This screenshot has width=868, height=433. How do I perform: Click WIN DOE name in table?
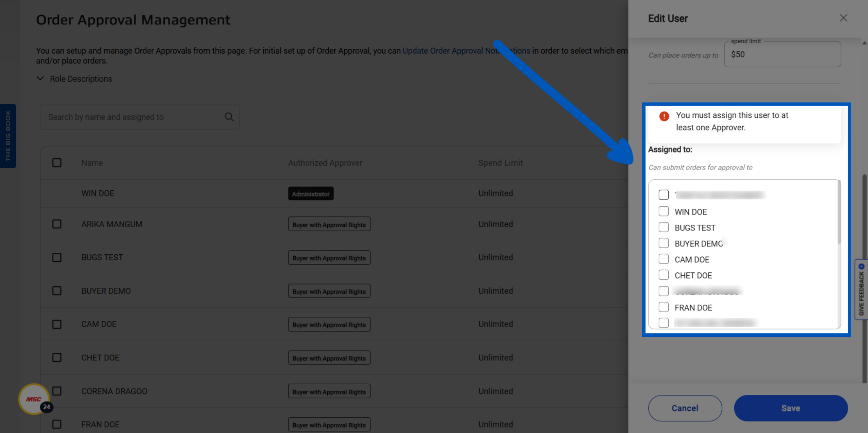click(98, 194)
